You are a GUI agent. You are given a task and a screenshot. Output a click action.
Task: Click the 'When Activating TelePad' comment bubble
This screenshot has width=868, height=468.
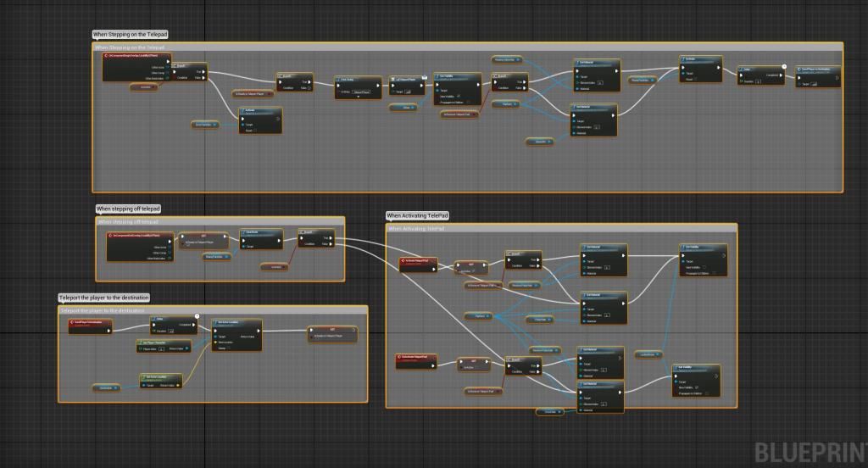tap(417, 216)
